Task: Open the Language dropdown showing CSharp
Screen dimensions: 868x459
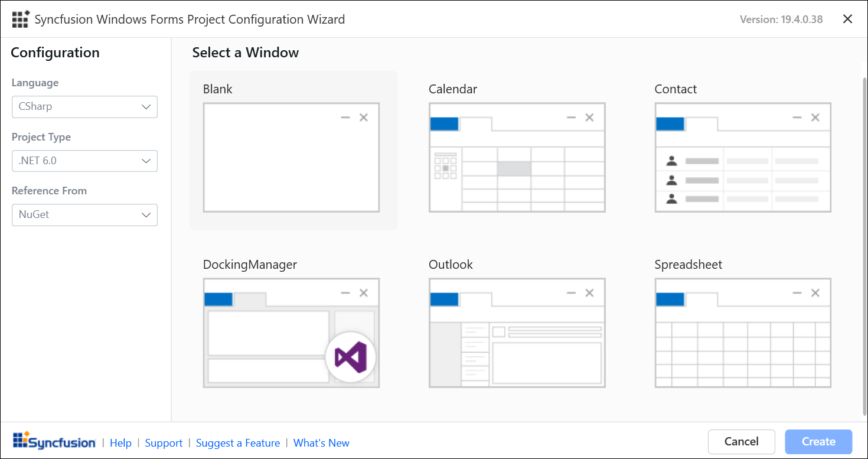Action: (x=84, y=107)
